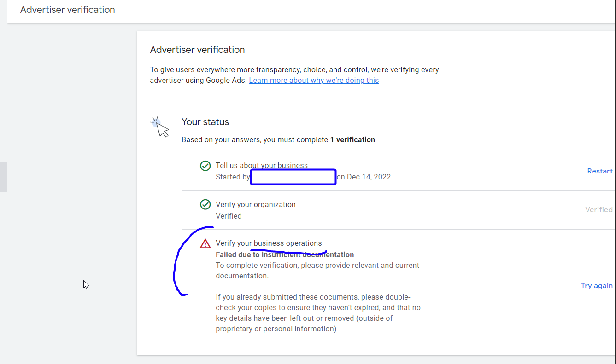The width and height of the screenshot is (616, 364).
Task: Click 'Advertiser verification' page header title
Action: tap(68, 10)
